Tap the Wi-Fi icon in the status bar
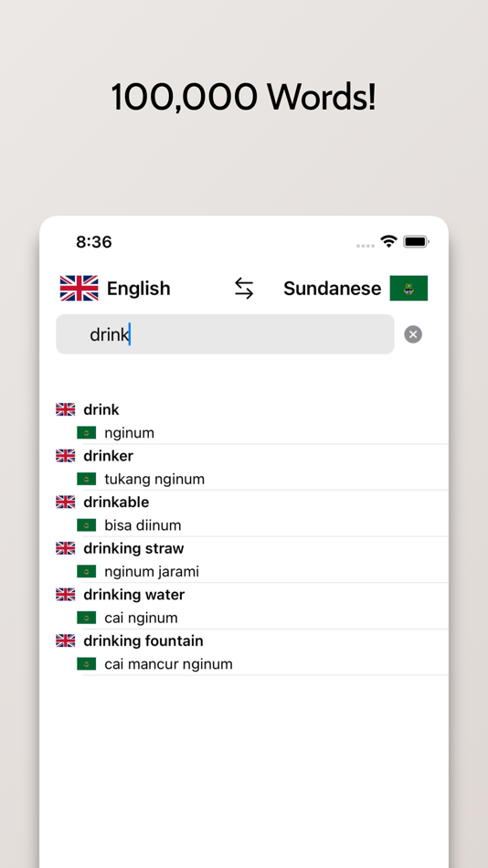Screen dimensions: 488x868 click(x=389, y=241)
